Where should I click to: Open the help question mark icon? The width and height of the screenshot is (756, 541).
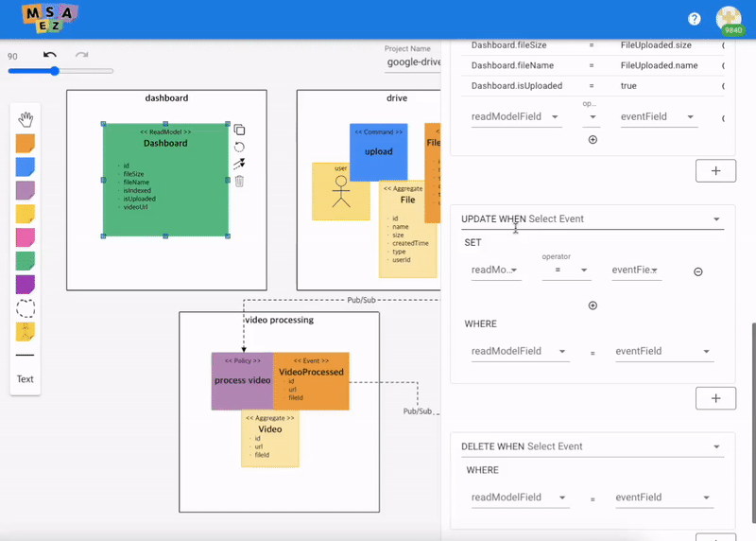click(x=695, y=19)
